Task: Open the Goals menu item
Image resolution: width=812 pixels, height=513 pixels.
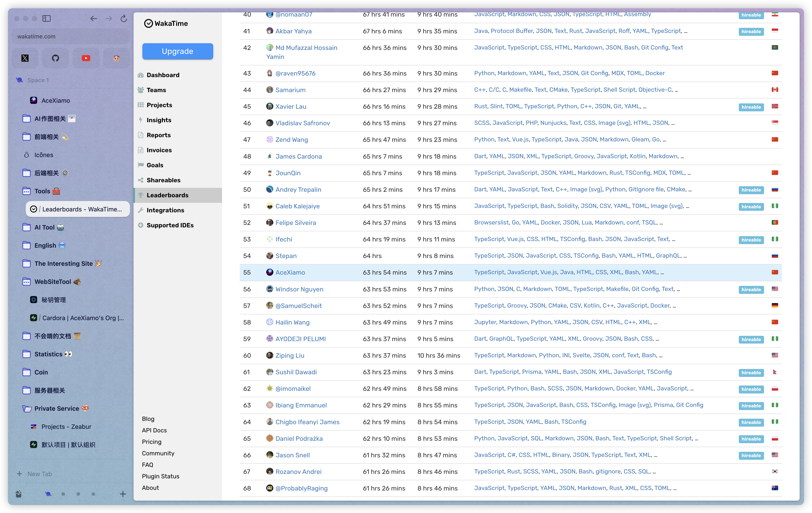Action: tap(155, 165)
